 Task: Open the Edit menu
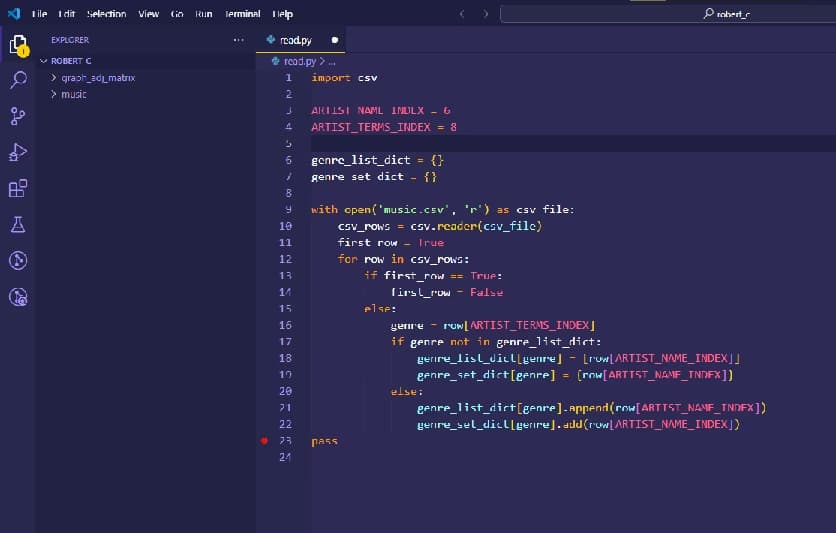tap(67, 14)
